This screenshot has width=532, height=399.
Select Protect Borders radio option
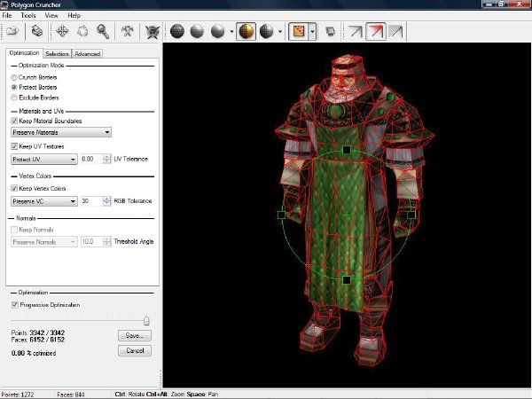14,87
